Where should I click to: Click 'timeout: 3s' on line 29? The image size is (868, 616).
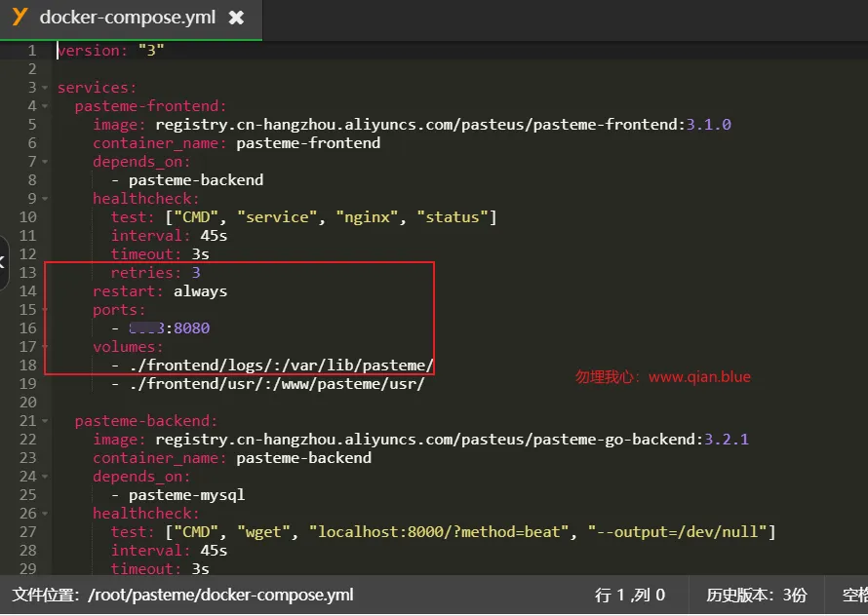(x=160, y=569)
